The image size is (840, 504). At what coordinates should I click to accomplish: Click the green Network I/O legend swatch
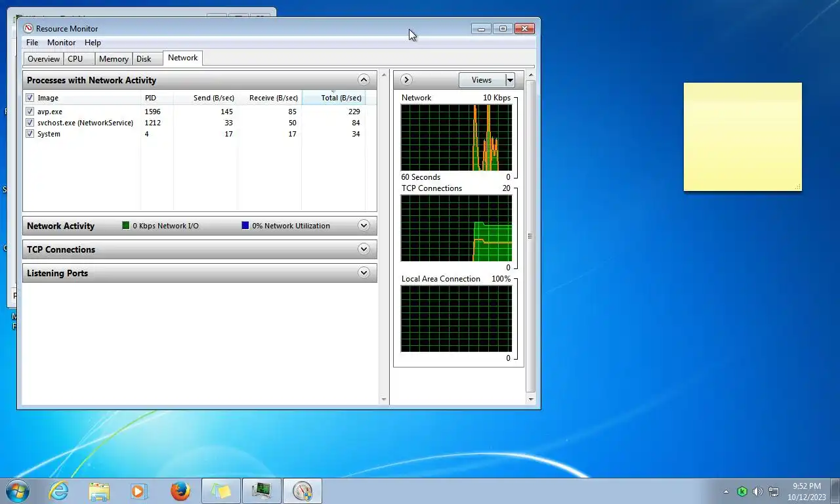[126, 226]
